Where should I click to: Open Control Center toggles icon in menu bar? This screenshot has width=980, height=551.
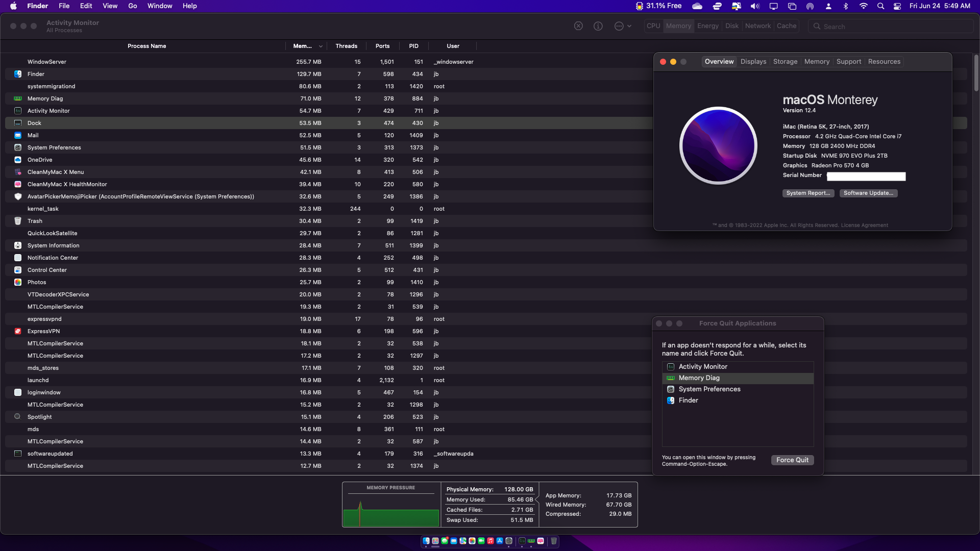coord(897,6)
